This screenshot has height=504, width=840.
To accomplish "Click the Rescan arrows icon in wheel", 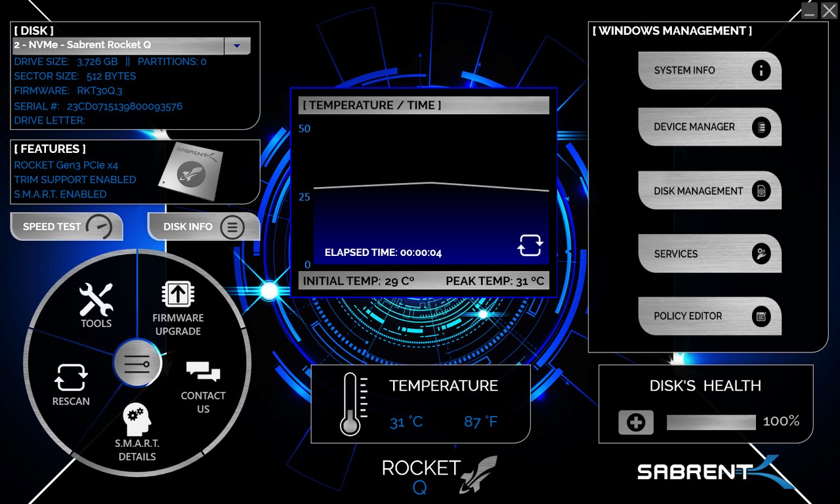I will pos(71,378).
